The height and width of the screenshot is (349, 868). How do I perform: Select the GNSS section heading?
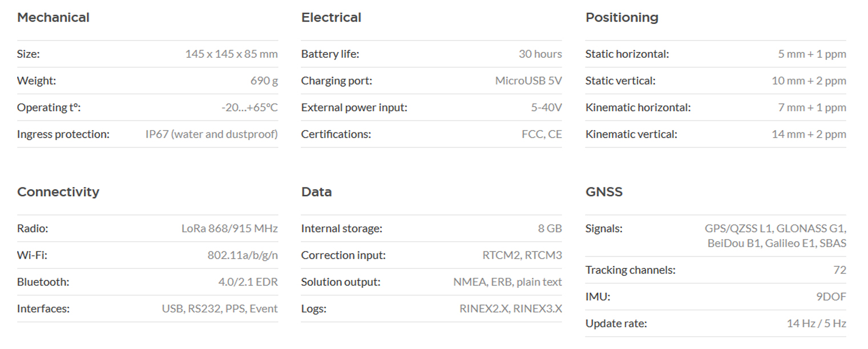[604, 192]
